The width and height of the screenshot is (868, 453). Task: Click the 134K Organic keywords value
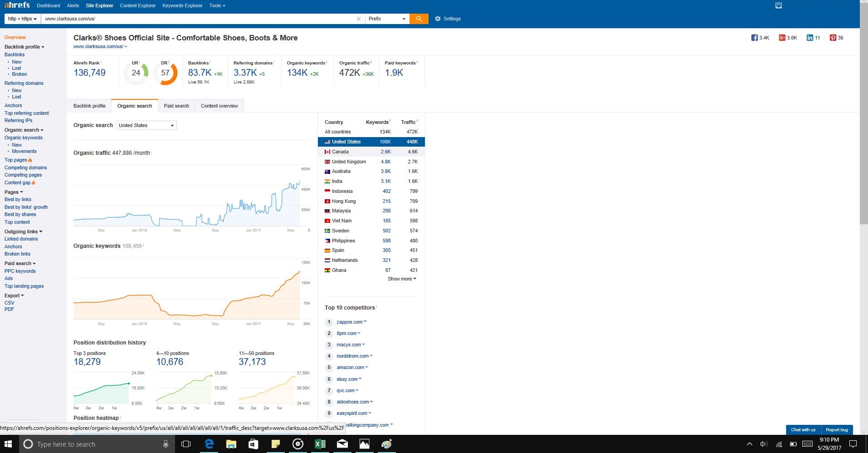pyautogui.click(x=297, y=73)
